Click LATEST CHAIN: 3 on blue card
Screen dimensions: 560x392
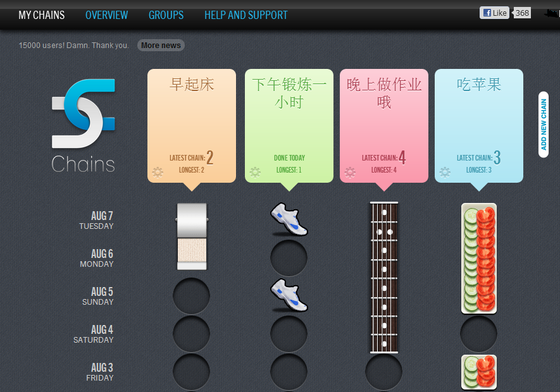click(x=479, y=157)
